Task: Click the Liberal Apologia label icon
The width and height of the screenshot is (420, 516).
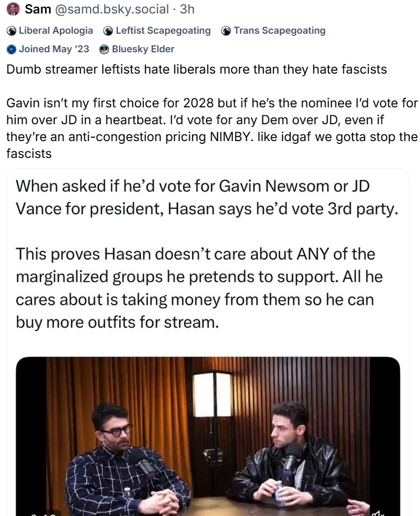Action: tap(11, 31)
